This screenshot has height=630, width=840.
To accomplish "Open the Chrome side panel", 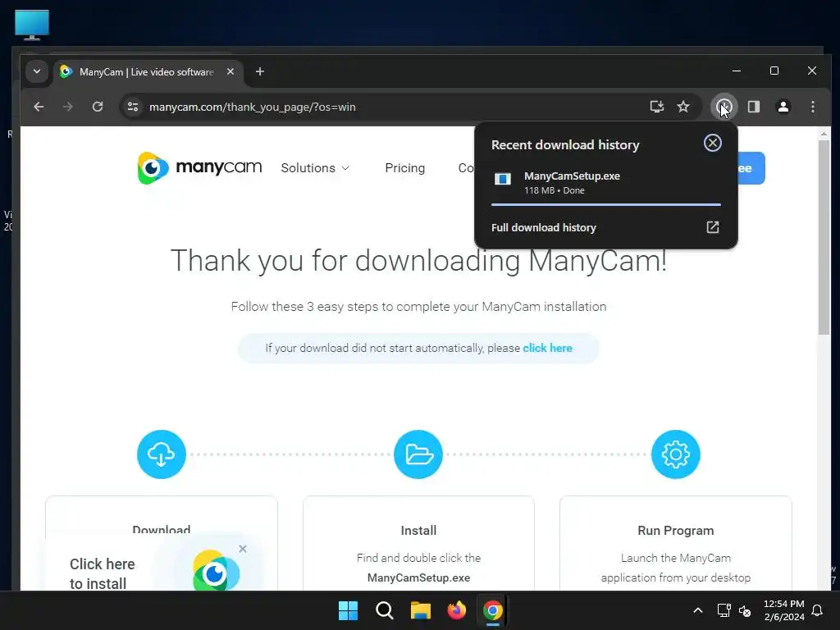I will (x=754, y=107).
